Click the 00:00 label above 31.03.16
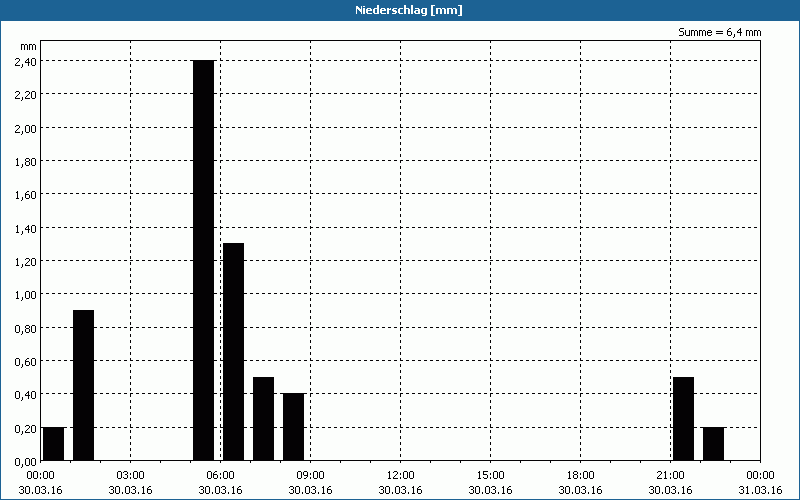800x500 pixels. (x=760, y=476)
